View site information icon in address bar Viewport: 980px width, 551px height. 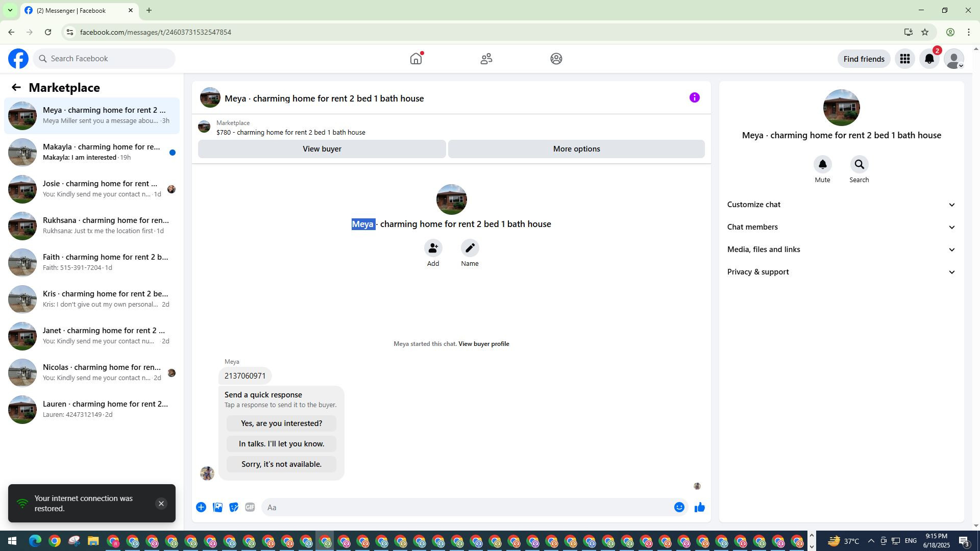(70, 32)
